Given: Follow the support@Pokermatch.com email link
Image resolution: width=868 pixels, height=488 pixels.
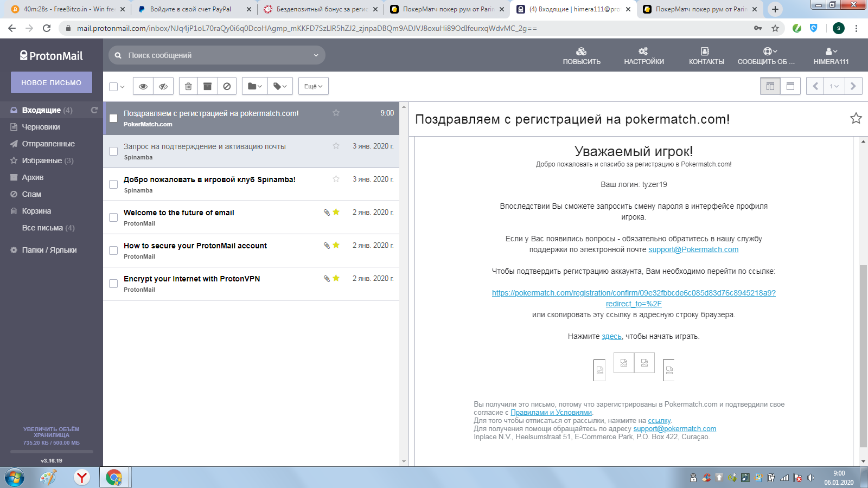Looking at the screenshot, I should click(693, 249).
